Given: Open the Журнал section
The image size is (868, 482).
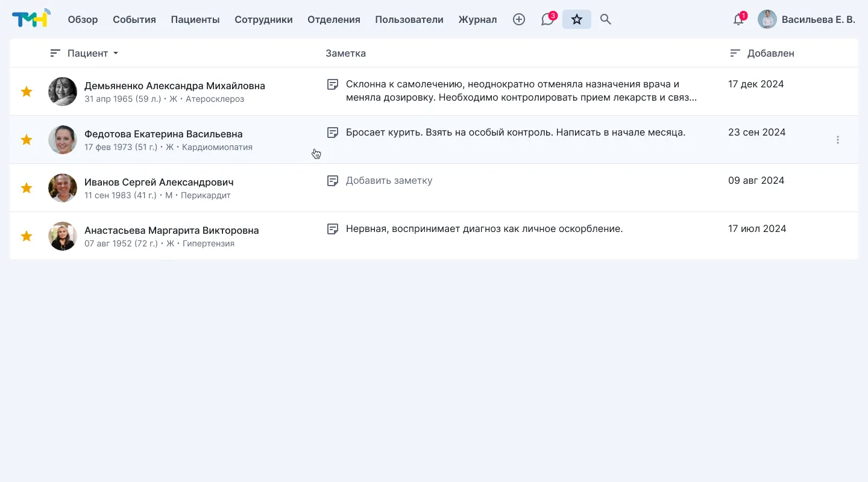Looking at the screenshot, I should click(x=477, y=19).
